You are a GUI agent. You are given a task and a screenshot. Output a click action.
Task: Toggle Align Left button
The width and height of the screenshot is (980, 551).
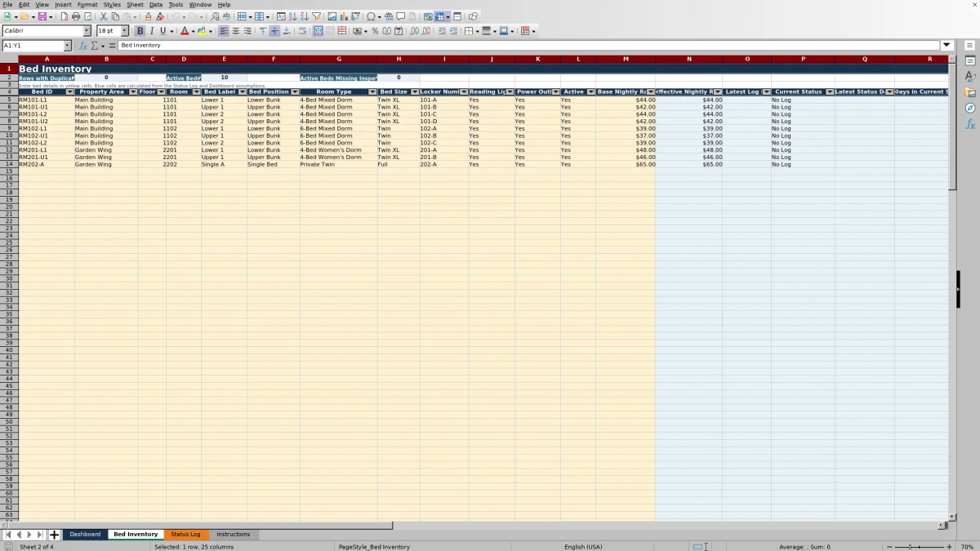tap(224, 31)
